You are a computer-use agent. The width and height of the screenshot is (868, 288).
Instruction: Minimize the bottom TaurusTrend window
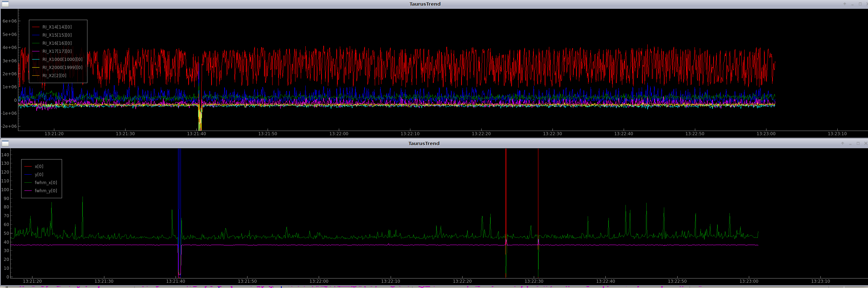[x=850, y=143]
